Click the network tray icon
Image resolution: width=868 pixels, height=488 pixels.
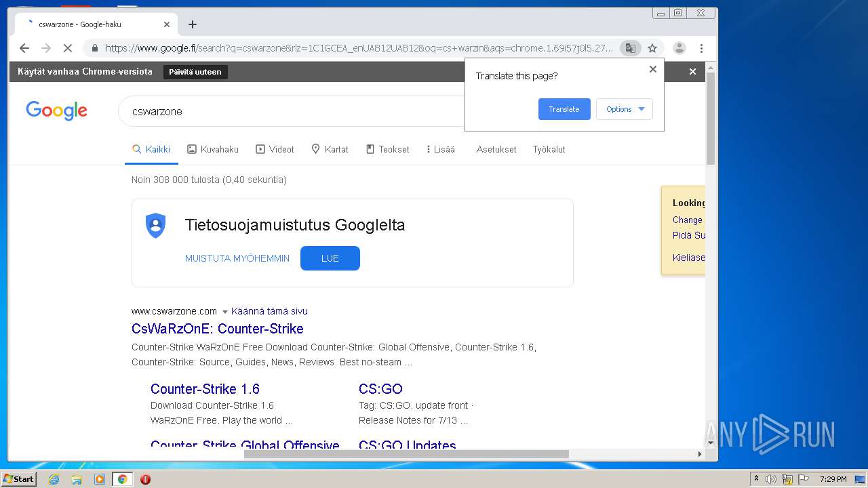[787, 479]
